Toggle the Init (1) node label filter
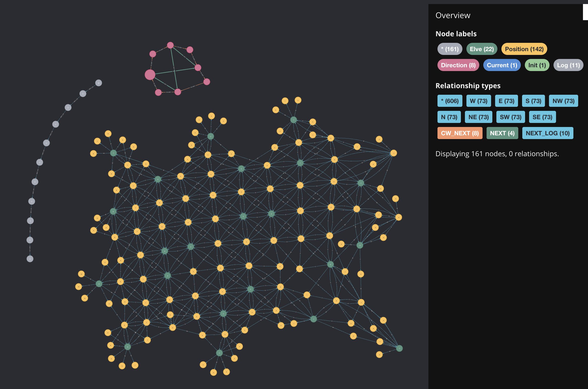 [537, 65]
